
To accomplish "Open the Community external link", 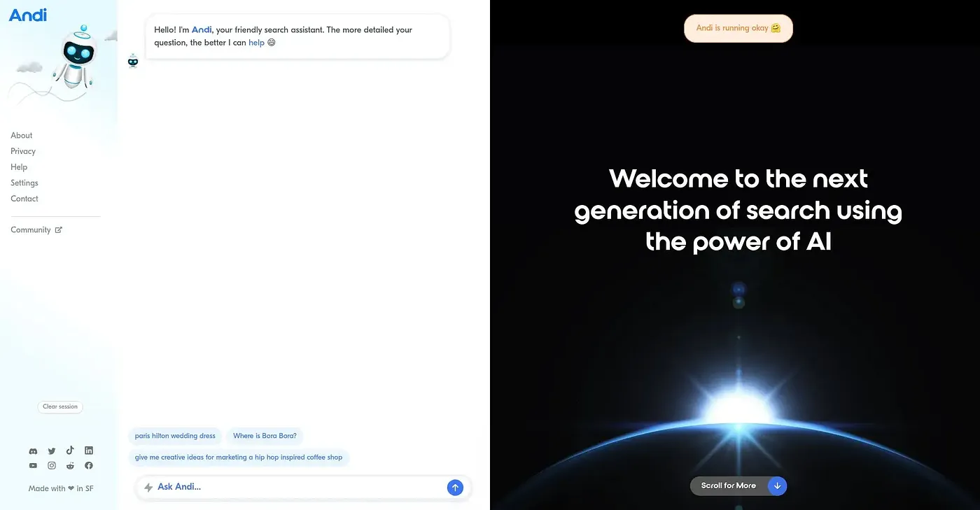I will click(x=36, y=230).
